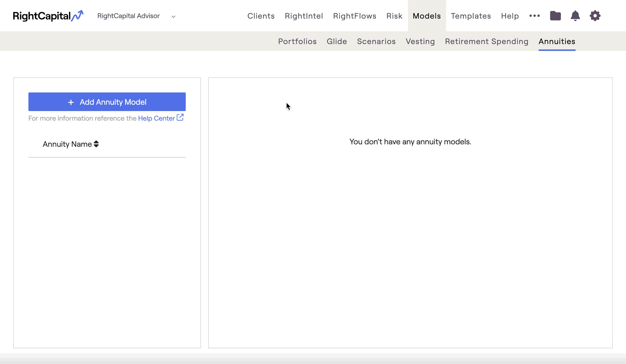This screenshot has height=364, width=626.
Task: Open the Help Center link
Action: coord(156,118)
